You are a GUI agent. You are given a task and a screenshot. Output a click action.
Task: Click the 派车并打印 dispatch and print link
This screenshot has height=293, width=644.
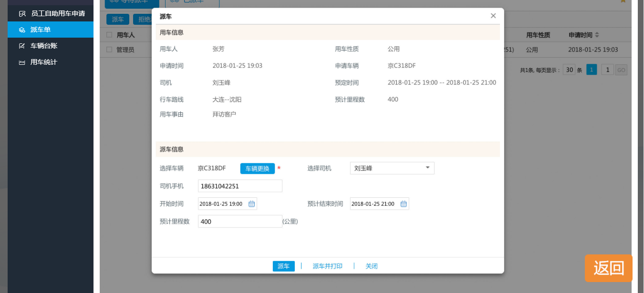coord(327,266)
